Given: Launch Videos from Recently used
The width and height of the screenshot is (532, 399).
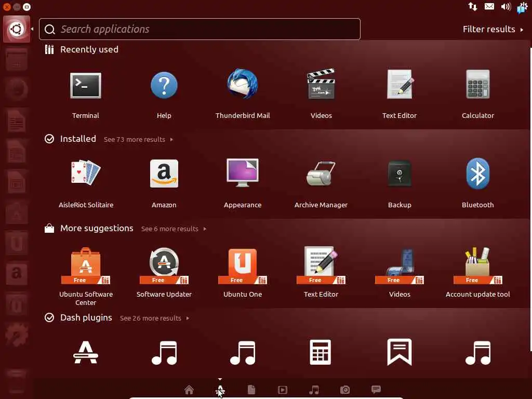Looking at the screenshot, I should [x=321, y=84].
